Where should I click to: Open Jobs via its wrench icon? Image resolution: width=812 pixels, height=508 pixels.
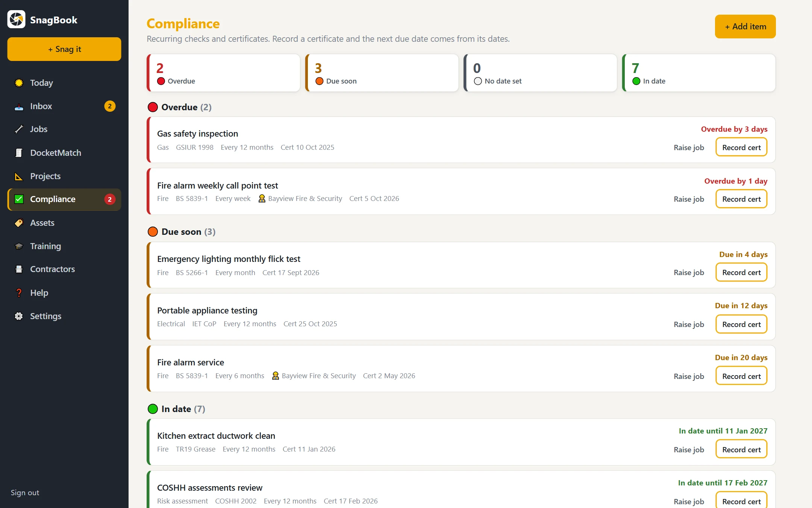click(19, 129)
